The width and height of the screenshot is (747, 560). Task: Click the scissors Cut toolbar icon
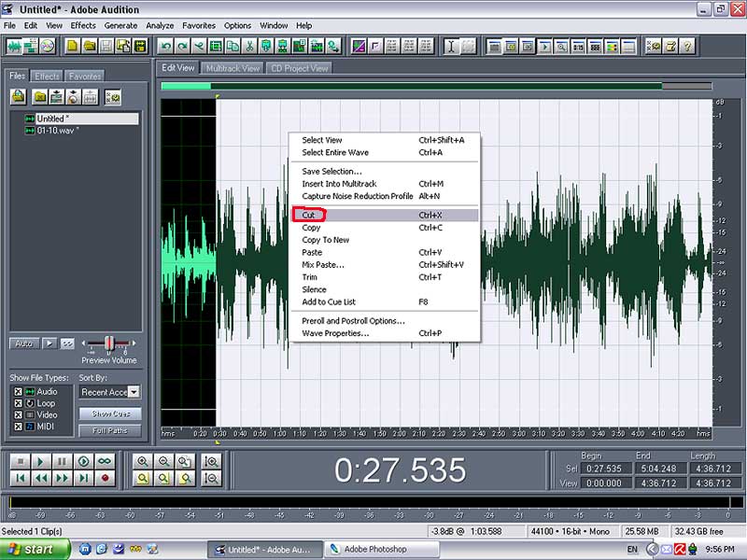click(248, 46)
